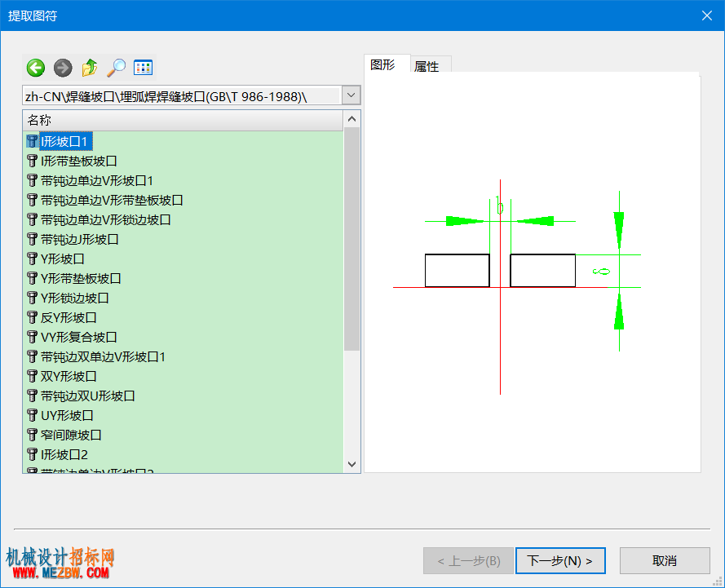Click the symbol icon beside 反Y形坡口
725x588 pixels.
coord(32,317)
